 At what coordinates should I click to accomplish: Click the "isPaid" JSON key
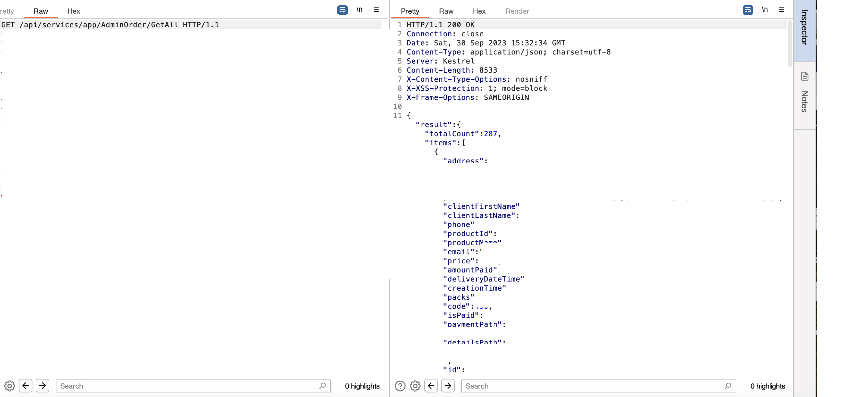pos(461,316)
